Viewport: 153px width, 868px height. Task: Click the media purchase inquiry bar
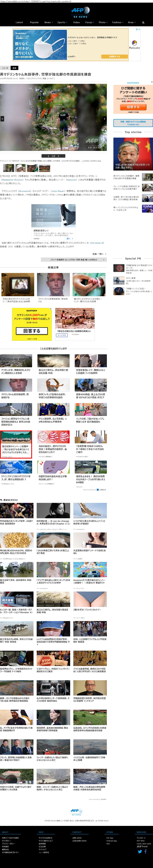(x=74, y=260)
